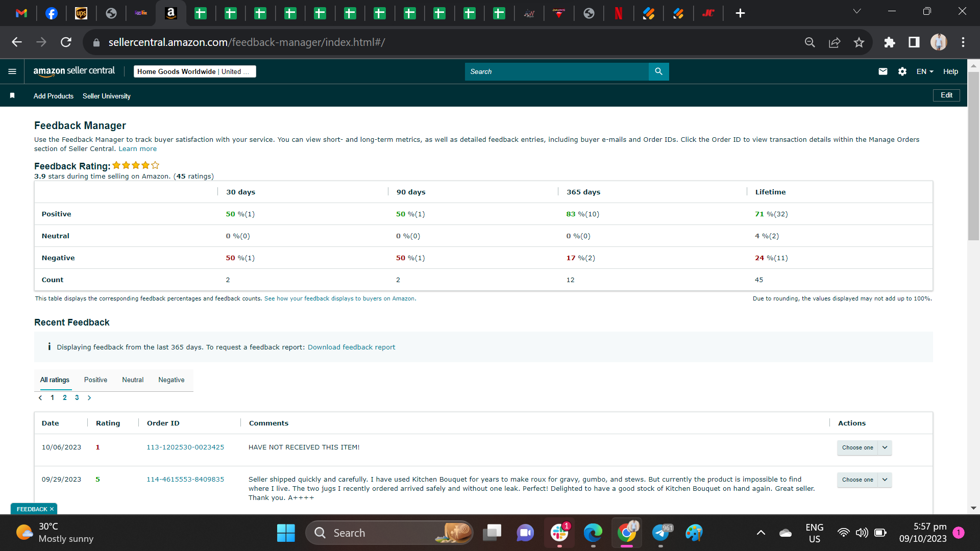Image resolution: width=980 pixels, height=551 pixels.
Task: Click Download feedback report link
Action: [x=351, y=347]
